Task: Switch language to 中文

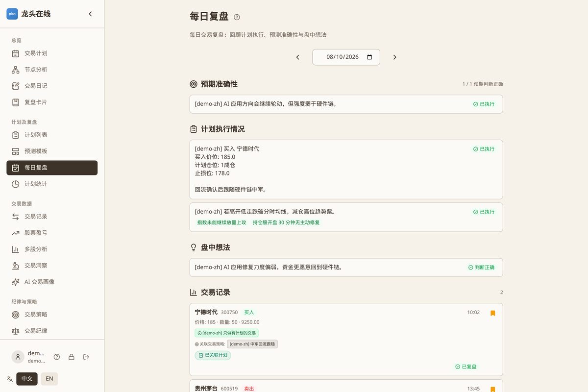Action: point(27,379)
